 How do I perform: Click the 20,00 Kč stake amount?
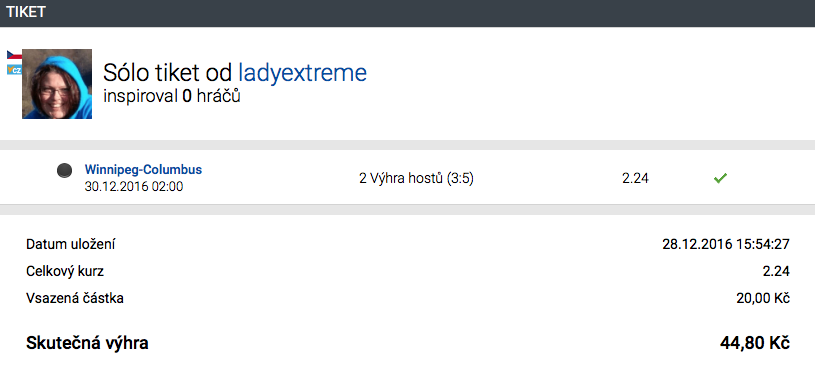tap(763, 298)
